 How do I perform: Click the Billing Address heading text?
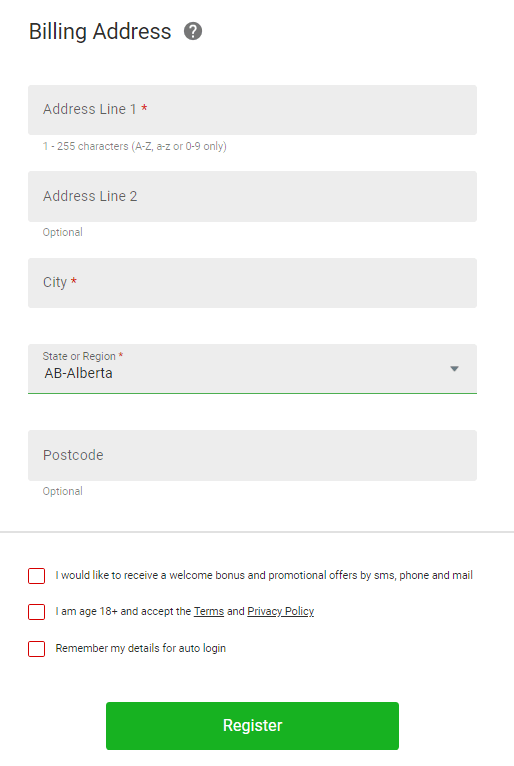click(100, 32)
